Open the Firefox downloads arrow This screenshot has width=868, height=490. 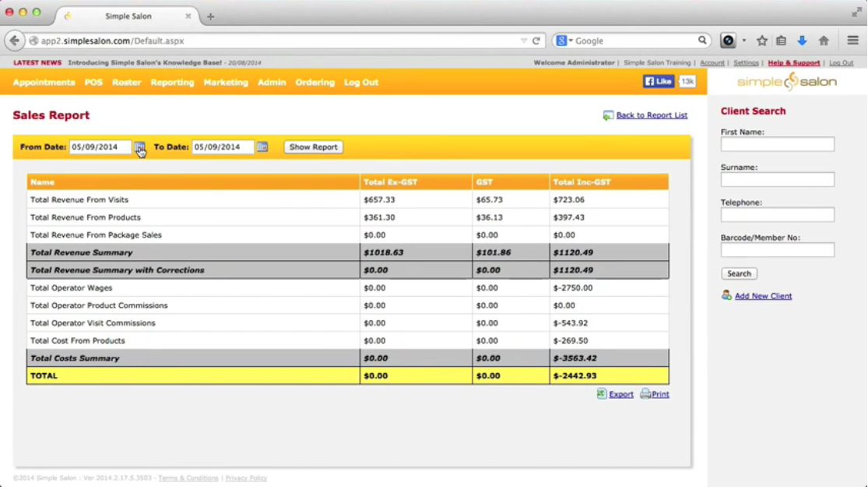coord(802,41)
